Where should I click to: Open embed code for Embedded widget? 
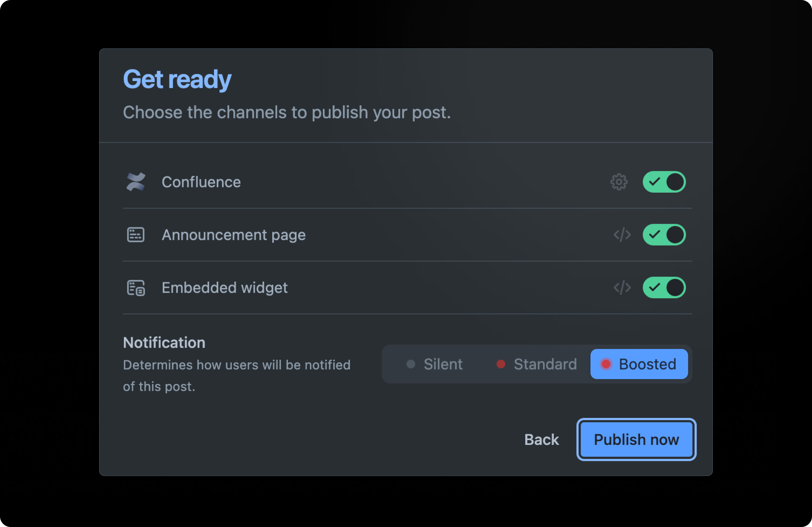[622, 288]
